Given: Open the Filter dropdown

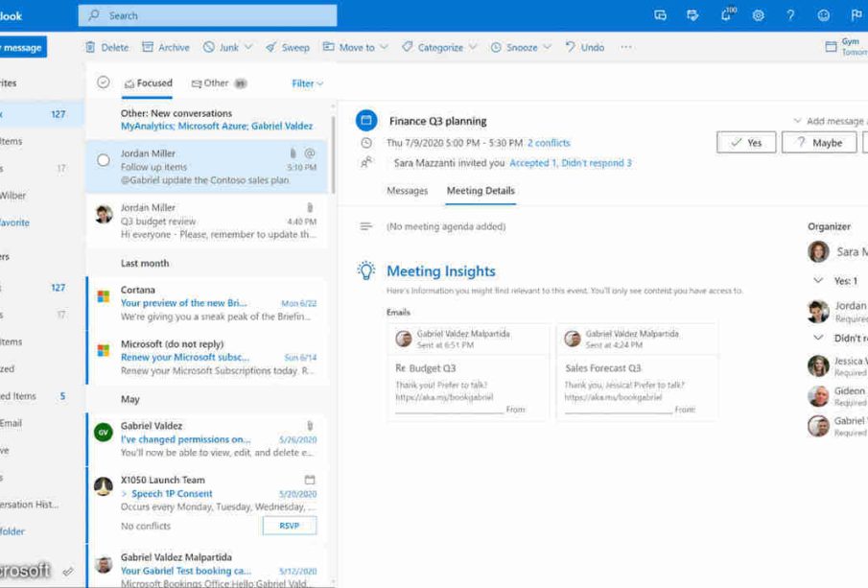Looking at the screenshot, I should [x=307, y=83].
